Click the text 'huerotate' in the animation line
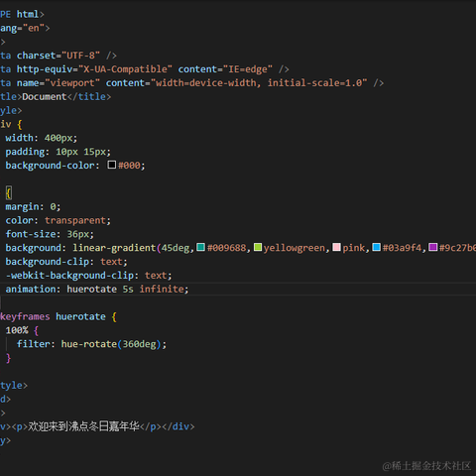Image resolution: width=476 pixels, height=476 pixels. 92,289
